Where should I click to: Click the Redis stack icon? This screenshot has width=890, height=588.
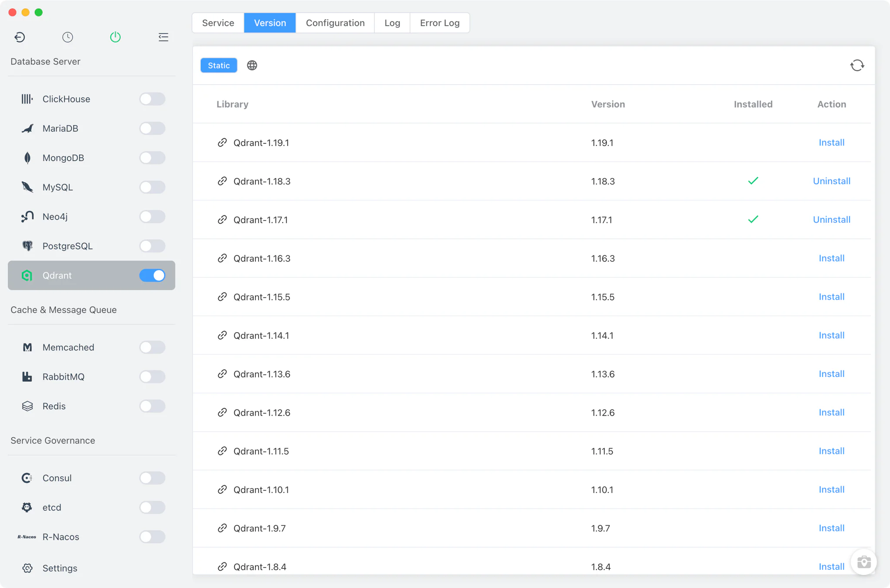point(27,406)
